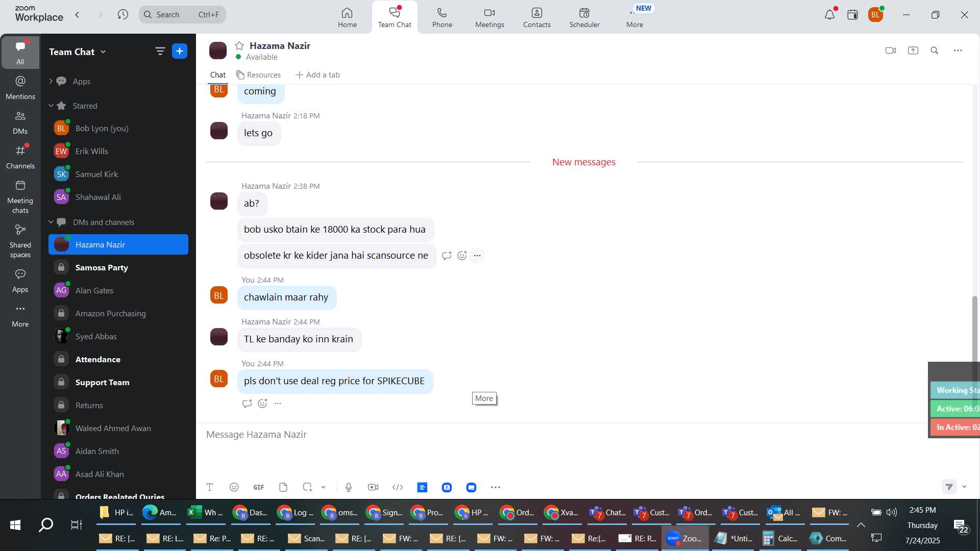The width and height of the screenshot is (980, 551).
Task: Open screenshot options dropdown arrow
Action: [x=323, y=487]
